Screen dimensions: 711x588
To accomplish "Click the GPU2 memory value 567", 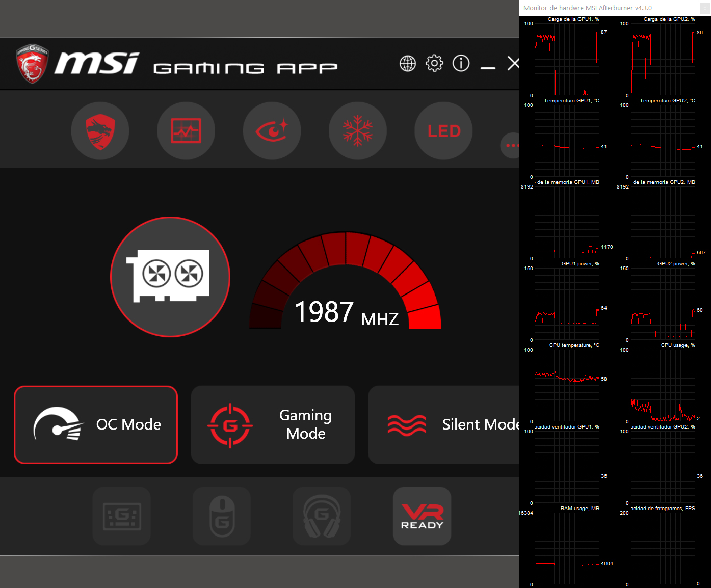I will coord(701,253).
